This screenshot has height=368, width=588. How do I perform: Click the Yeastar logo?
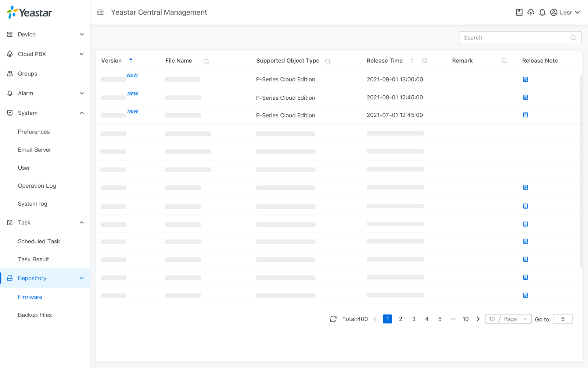click(x=29, y=13)
